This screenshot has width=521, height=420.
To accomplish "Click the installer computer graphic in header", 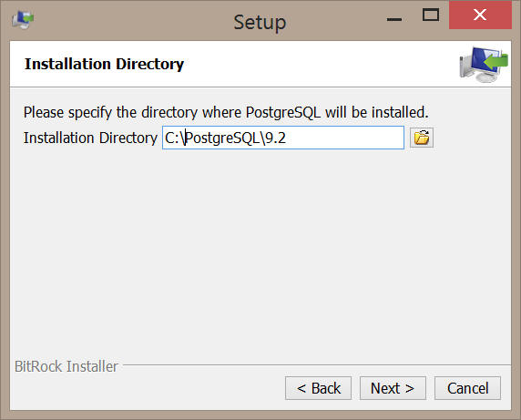I will click(x=484, y=65).
